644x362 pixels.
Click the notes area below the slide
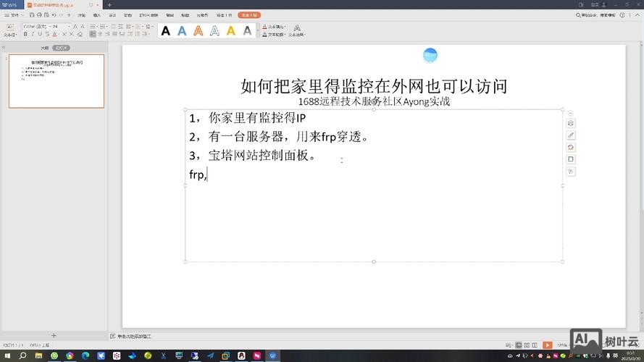click(134, 337)
